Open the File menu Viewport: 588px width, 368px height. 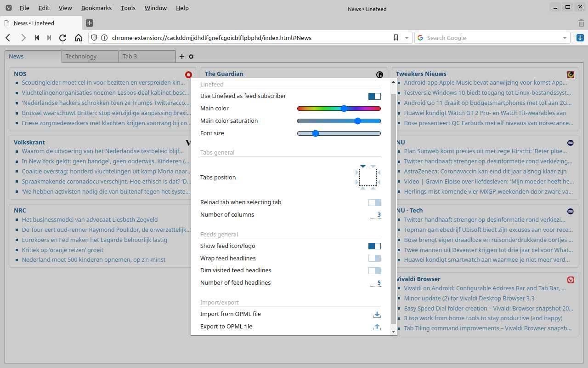point(24,8)
